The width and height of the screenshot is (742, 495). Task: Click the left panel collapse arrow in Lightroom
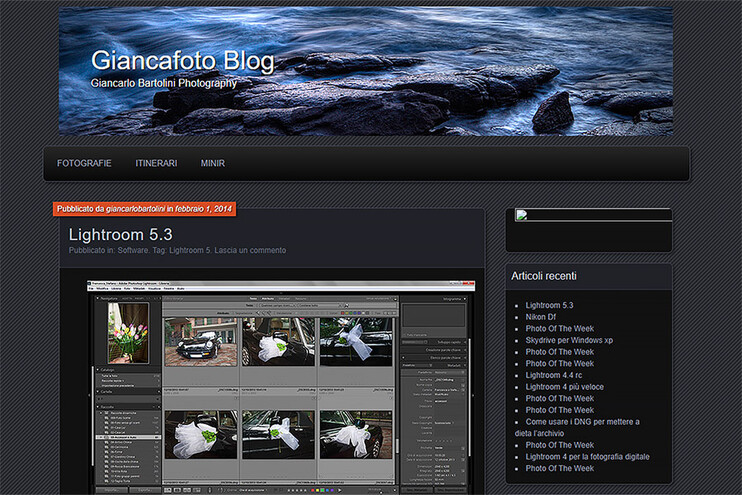(x=89, y=395)
